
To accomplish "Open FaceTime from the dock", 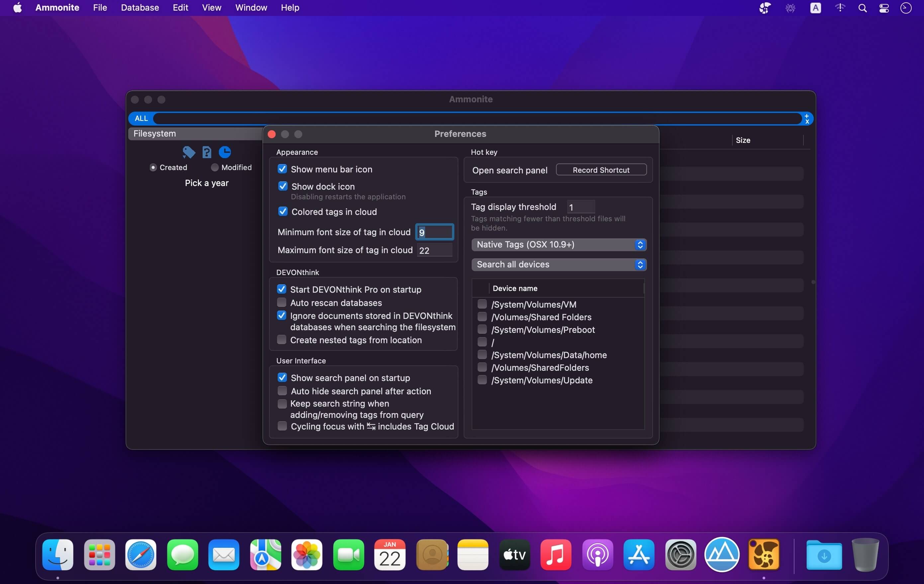I will tap(348, 555).
